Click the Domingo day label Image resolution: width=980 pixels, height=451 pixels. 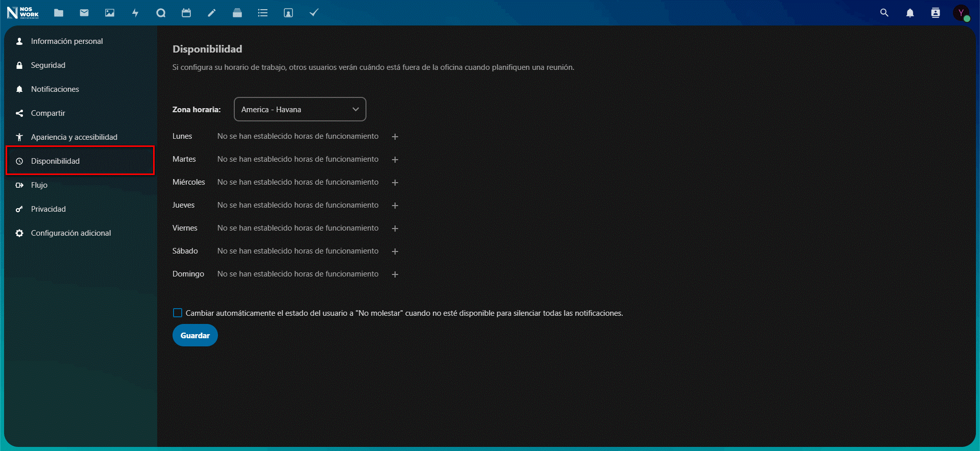pos(188,274)
